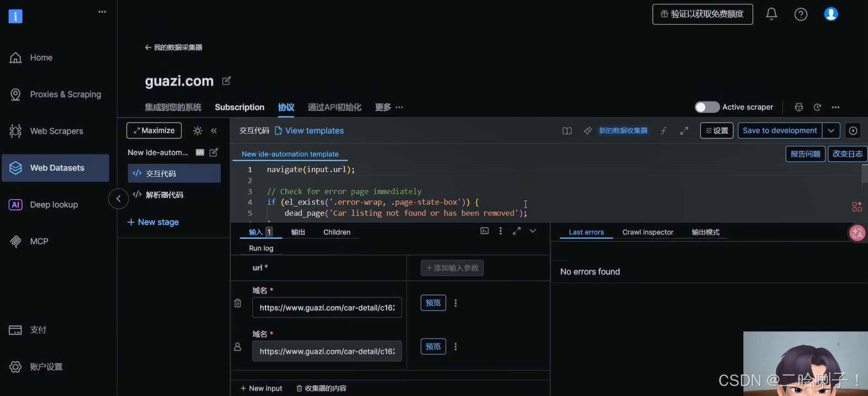Open the console terminal icon in input panel
868x396 pixels.
tap(484, 231)
